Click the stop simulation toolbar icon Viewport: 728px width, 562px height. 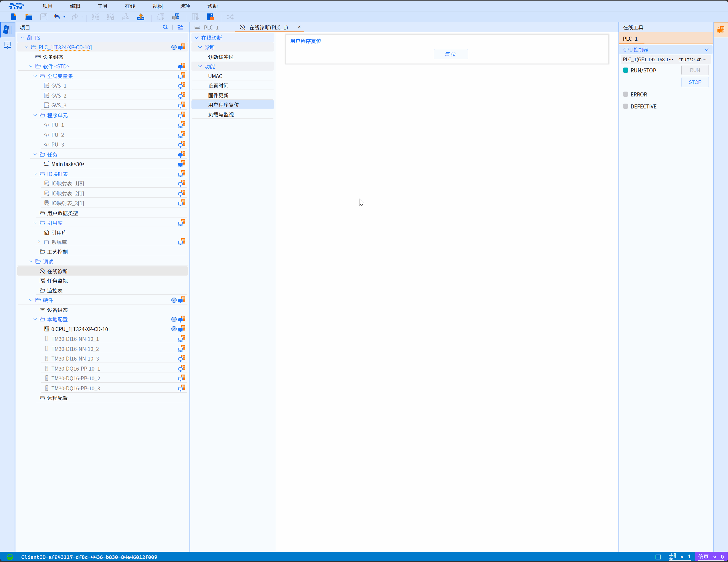click(x=210, y=17)
